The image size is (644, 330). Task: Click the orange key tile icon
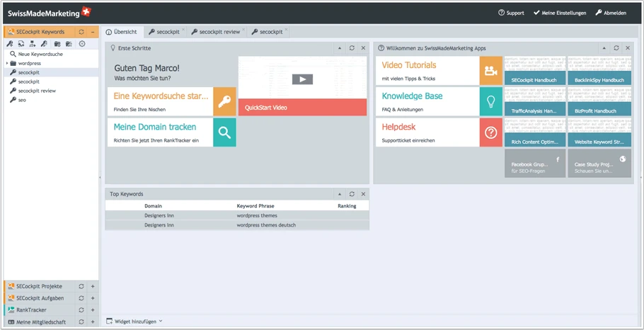(x=224, y=101)
